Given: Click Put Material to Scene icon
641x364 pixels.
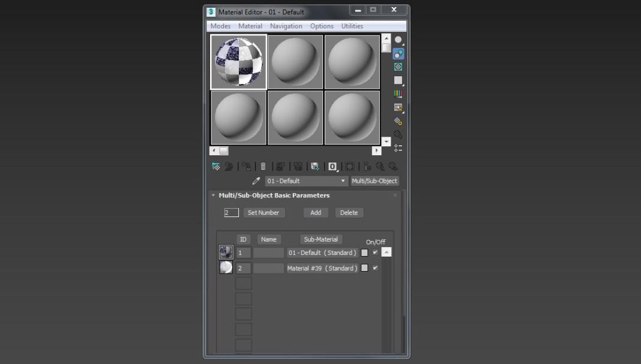Looking at the screenshot, I should coord(229,166).
